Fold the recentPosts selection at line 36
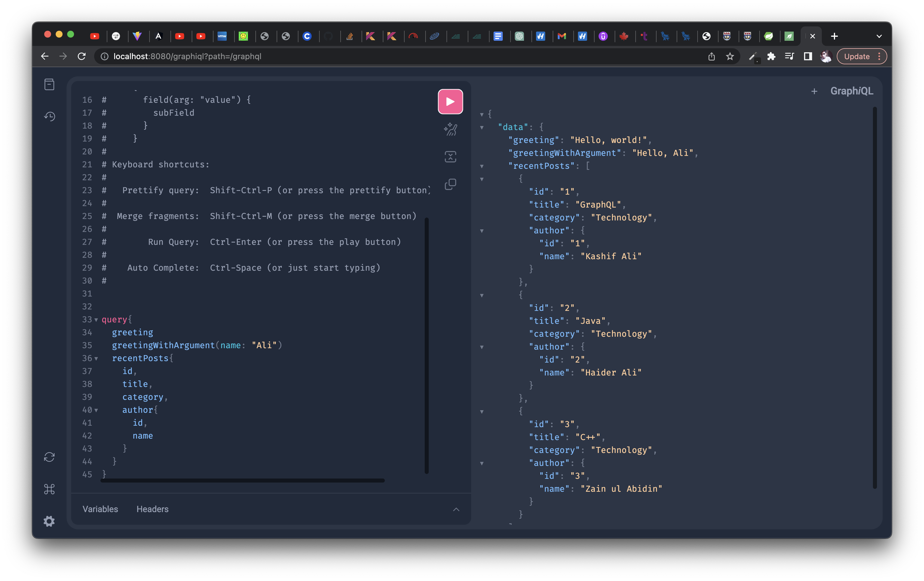 click(x=96, y=359)
